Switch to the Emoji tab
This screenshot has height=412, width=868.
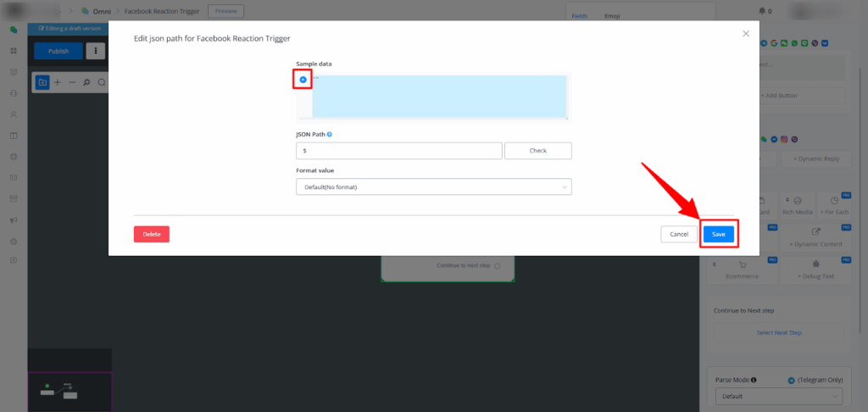[611, 16]
